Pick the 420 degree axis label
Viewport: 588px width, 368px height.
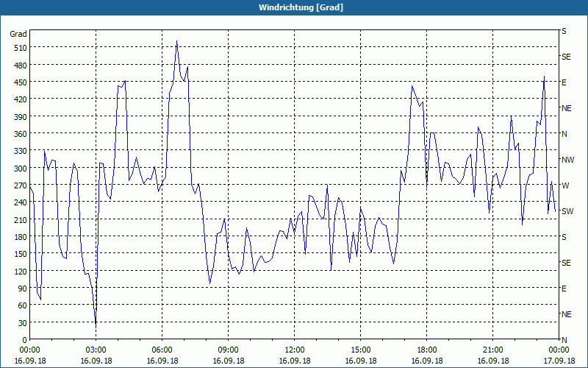click(x=21, y=99)
